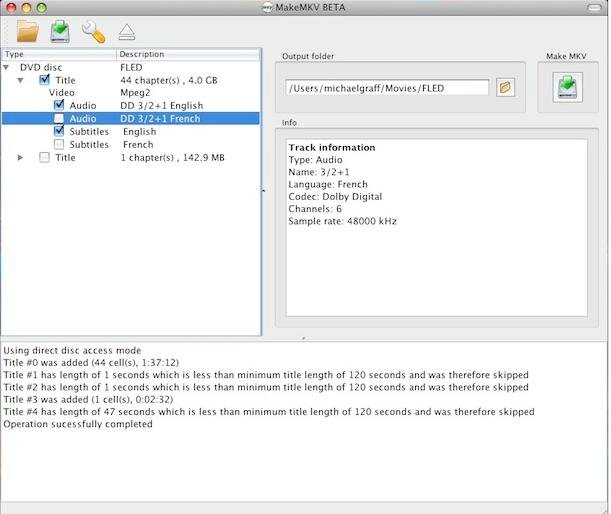Click the 'Sample rate: 48000 kHz' line
The height and width of the screenshot is (514, 611).
point(343,221)
